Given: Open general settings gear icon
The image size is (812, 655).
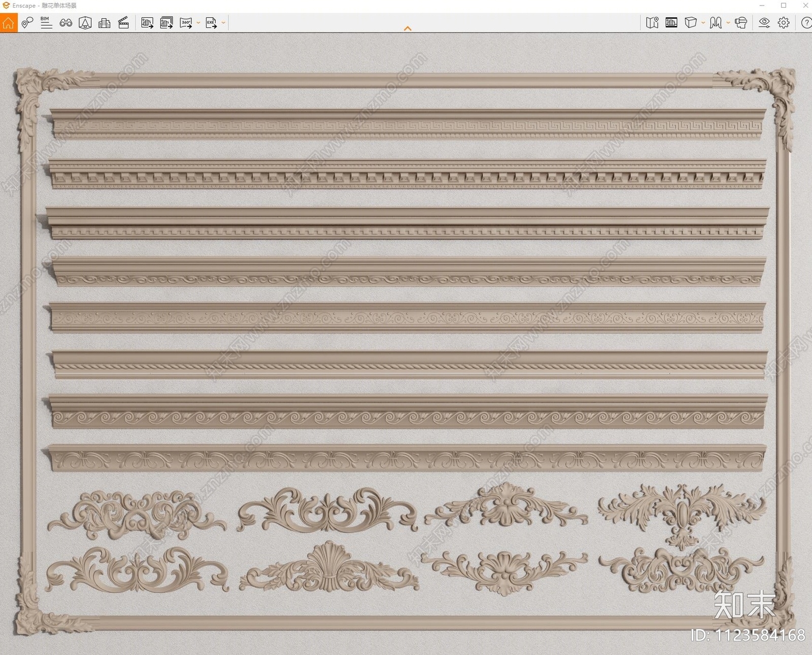Looking at the screenshot, I should click(x=784, y=23).
